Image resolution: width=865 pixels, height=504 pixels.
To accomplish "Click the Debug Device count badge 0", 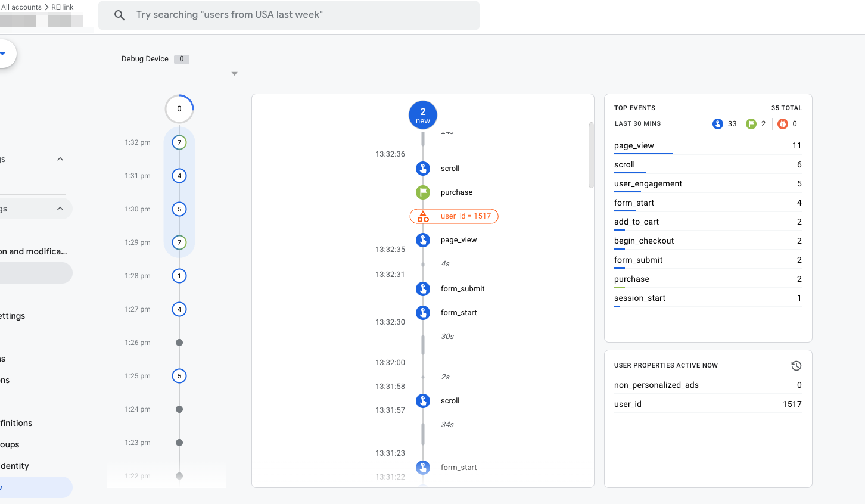I will pos(182,59).
